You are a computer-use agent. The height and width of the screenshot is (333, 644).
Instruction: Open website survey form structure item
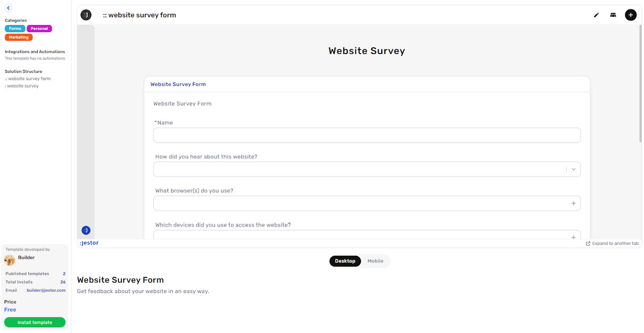click(28, 79)
